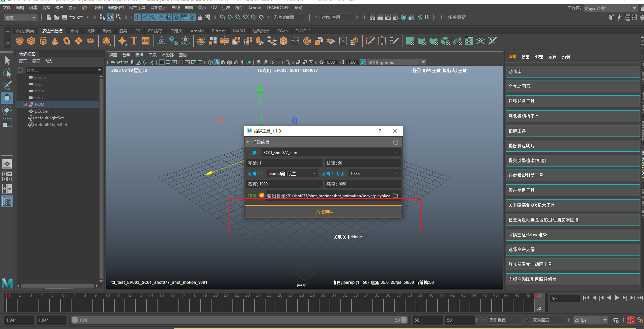The width and height of the screenshot is (644, 329).
Task: Click the output directory folder icon
Action: click(395, 196)
